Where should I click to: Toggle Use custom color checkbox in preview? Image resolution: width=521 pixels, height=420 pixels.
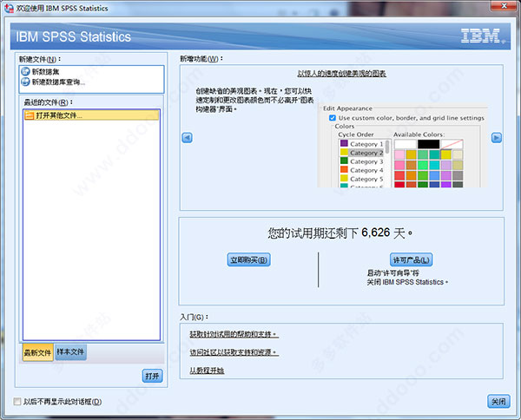(x=332, y=118)
